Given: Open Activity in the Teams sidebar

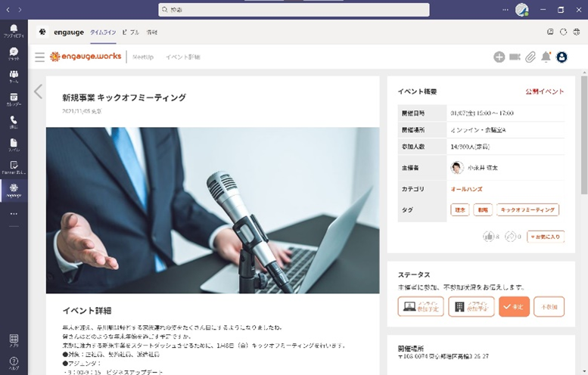Looking at the screenshot, I should (x=14, y=31).
